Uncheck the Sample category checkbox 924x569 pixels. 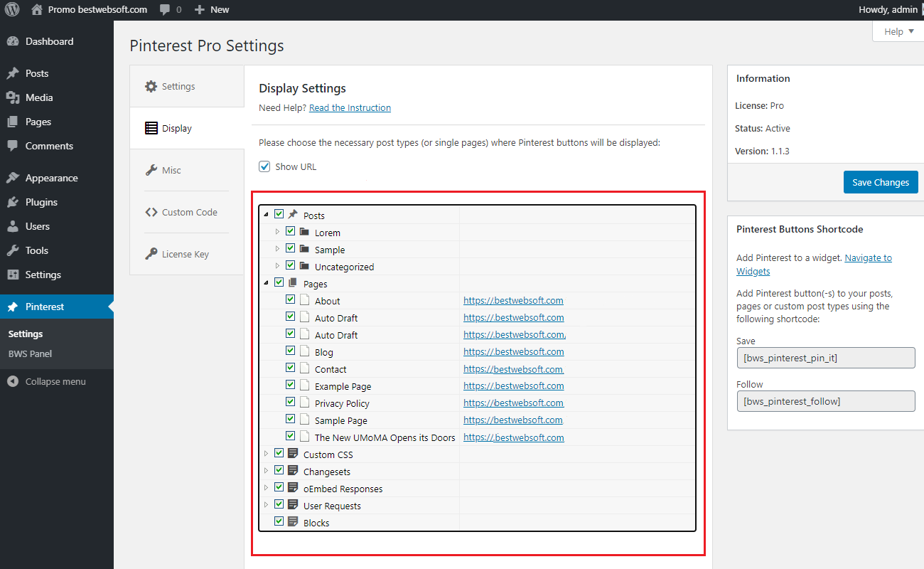[x=290, y=248]
